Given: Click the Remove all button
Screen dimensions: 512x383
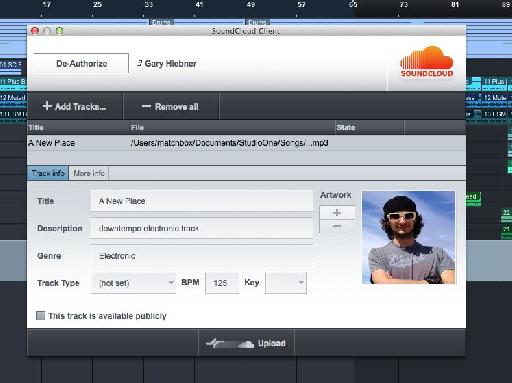Looking at the screenshot, I should [x=171, y=106].
